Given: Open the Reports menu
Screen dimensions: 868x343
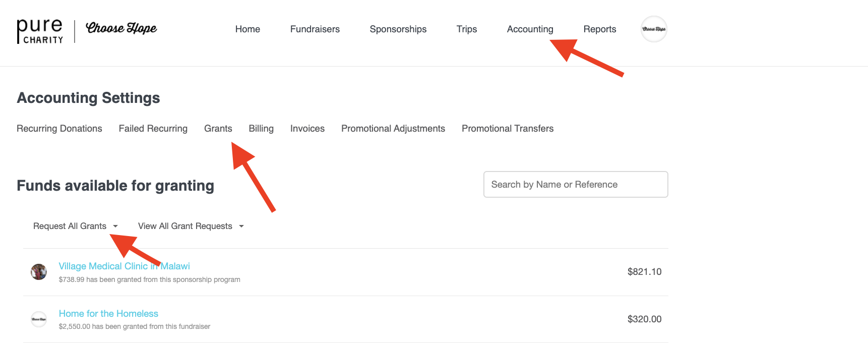Looking at the screenshot, I should pos(599,29).
